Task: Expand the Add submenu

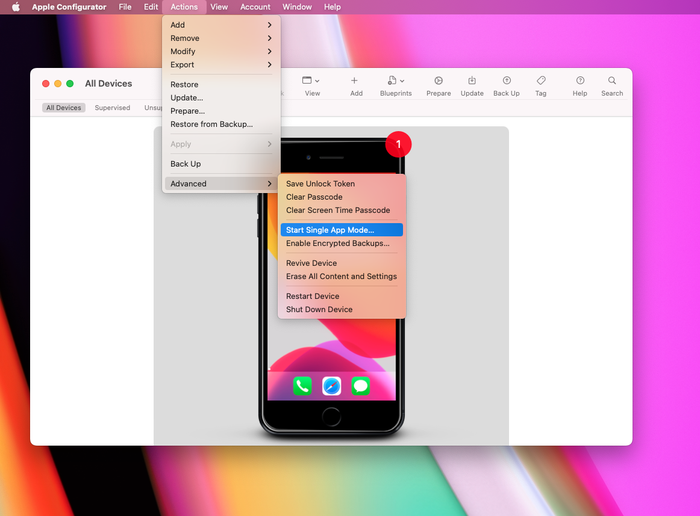Action: [221, 25]
